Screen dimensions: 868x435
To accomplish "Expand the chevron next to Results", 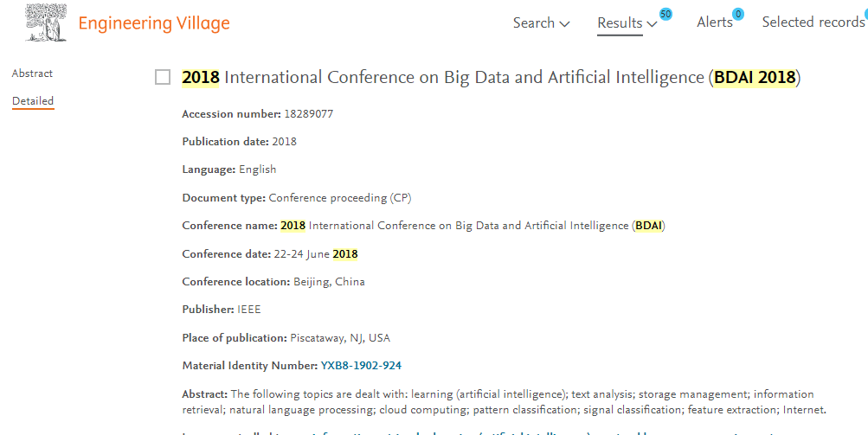I will point(653,24).
